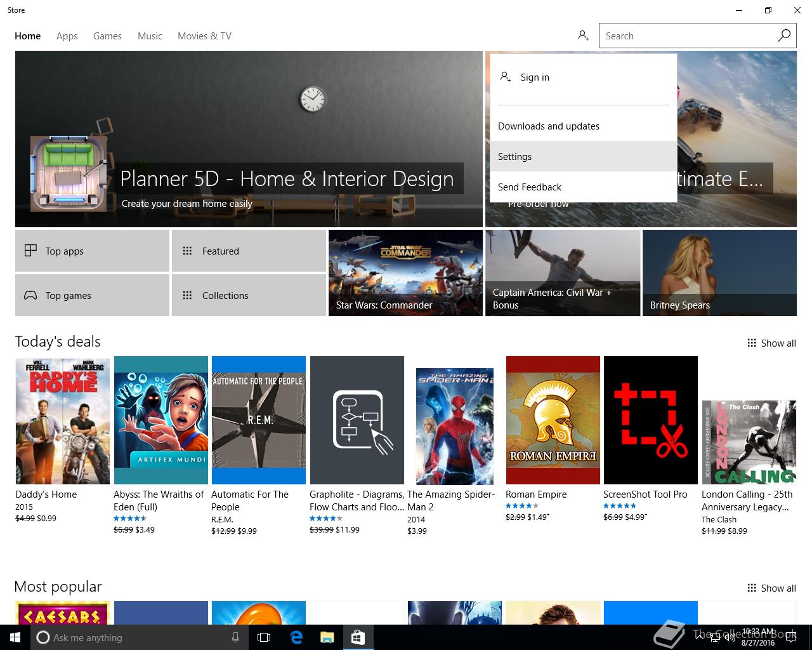
Task: Switch to the Home tab
Action: point(28,36)
